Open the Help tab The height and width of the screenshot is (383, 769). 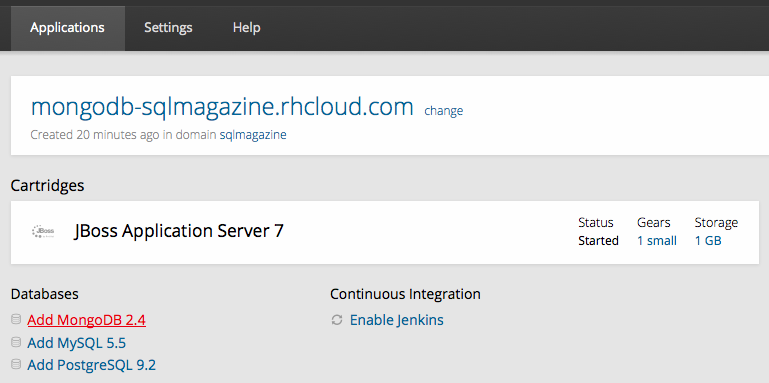(246, 28)
